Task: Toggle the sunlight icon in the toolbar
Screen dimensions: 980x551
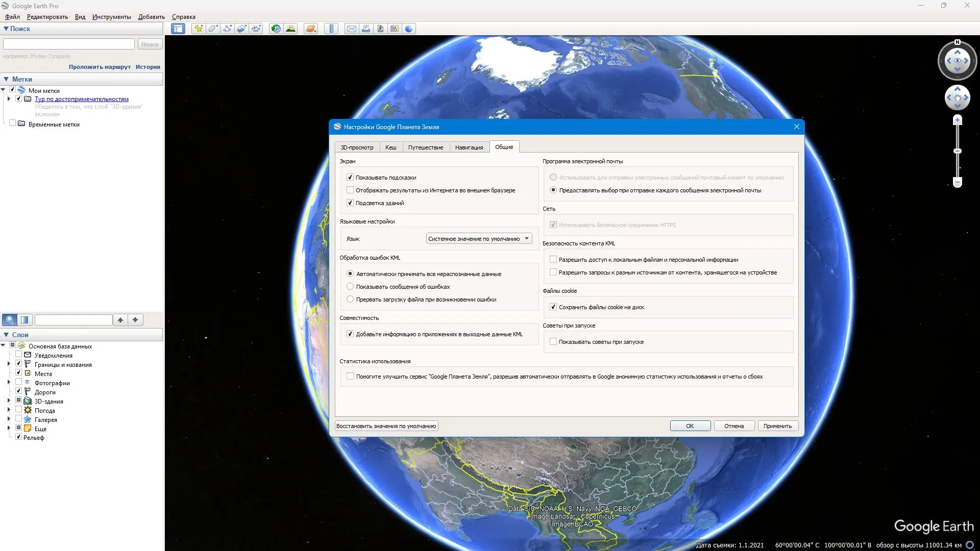Action: click(290, 29)
